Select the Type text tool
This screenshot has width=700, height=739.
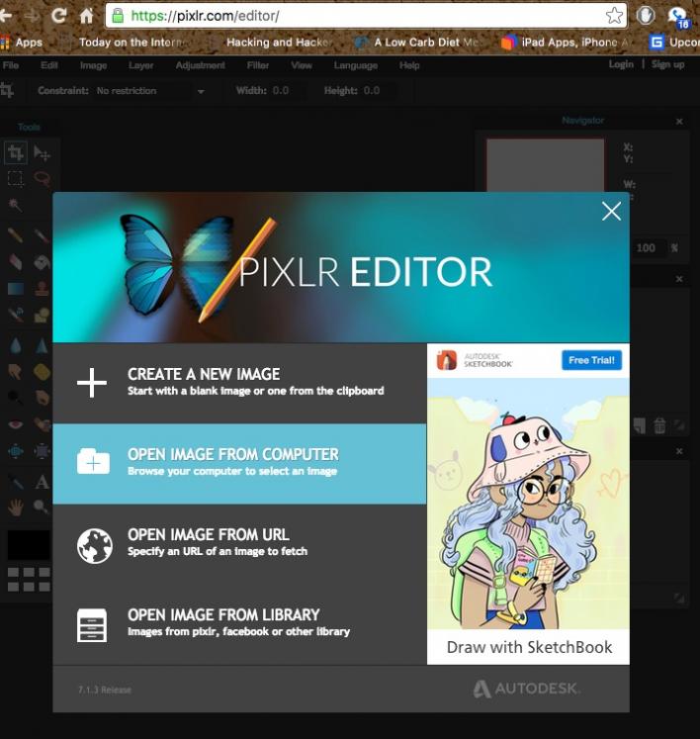tap(42, 482)
